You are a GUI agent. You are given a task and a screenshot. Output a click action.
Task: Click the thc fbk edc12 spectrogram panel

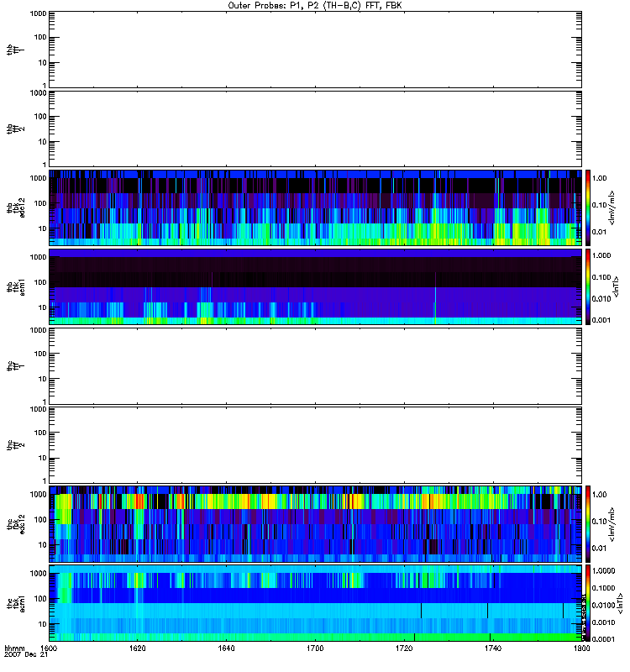pyautogui.click(x=315, y=523)
